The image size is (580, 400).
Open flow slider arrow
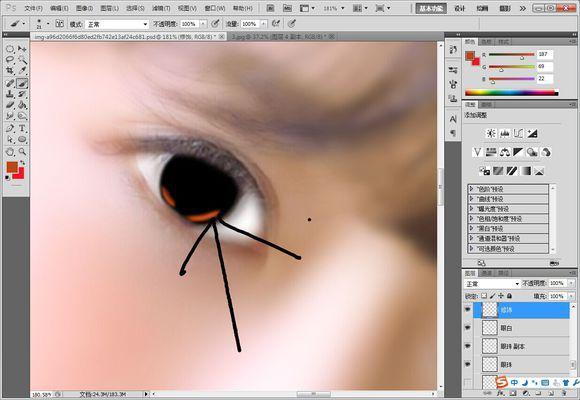tap(263, 24)
